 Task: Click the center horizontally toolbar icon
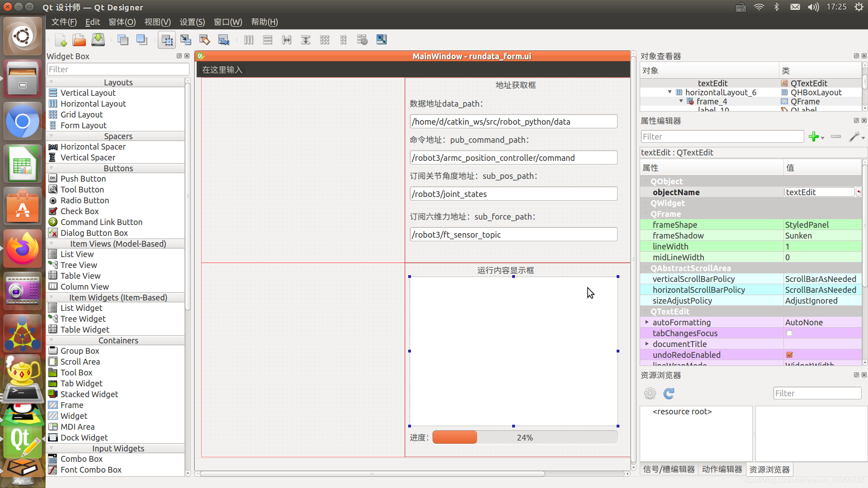[x=286, y=39]
